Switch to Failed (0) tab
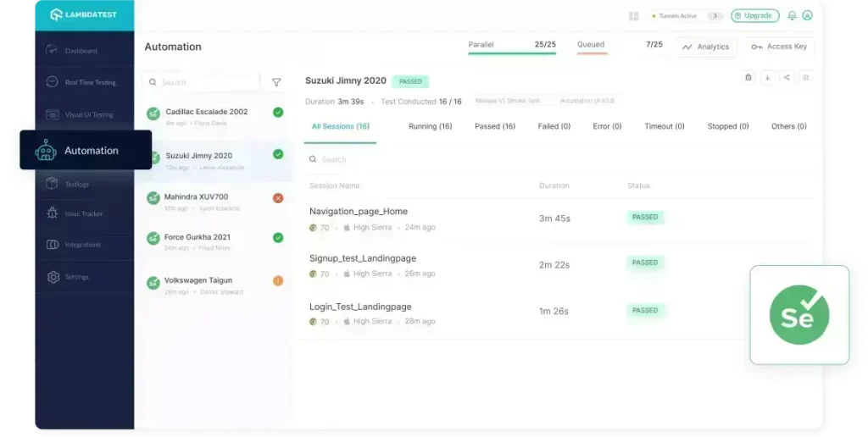The height and width of the screenshot is (437, 868). coord(554,126)
